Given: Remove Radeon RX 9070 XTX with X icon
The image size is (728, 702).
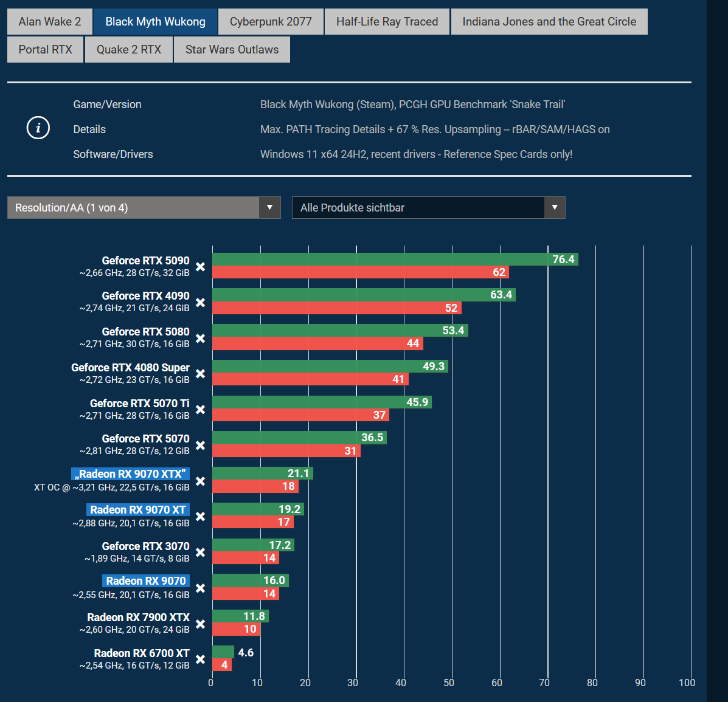Looking at the screenshot, I should tap(200, 481).
